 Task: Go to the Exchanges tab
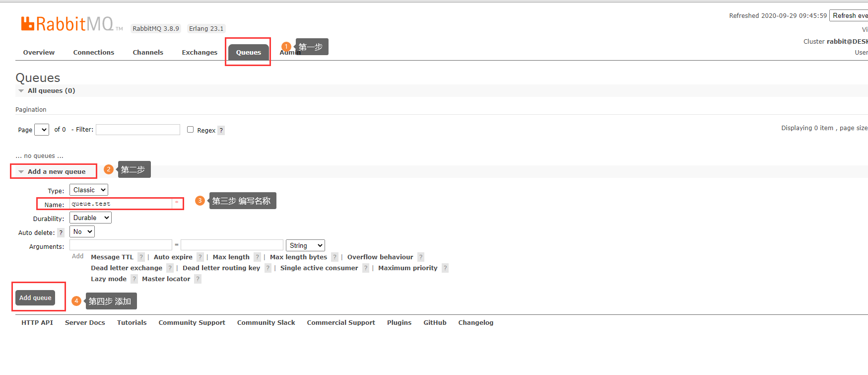click(x=200, y=52)
